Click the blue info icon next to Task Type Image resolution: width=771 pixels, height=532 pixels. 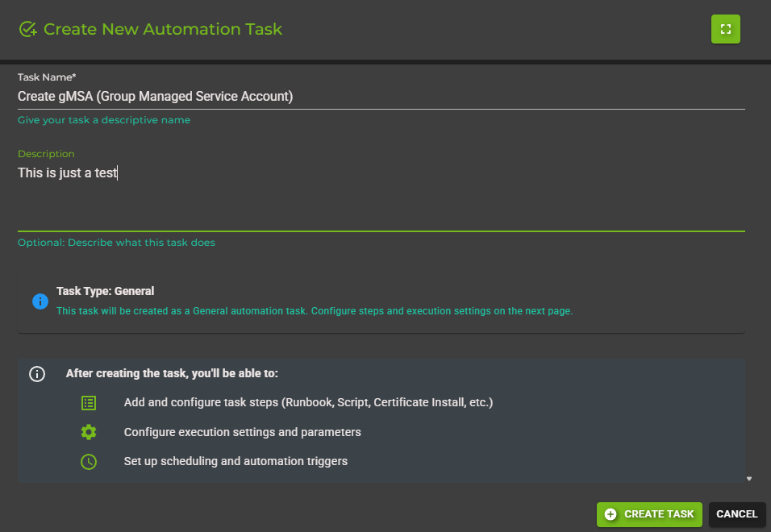(x=40, y=301)
